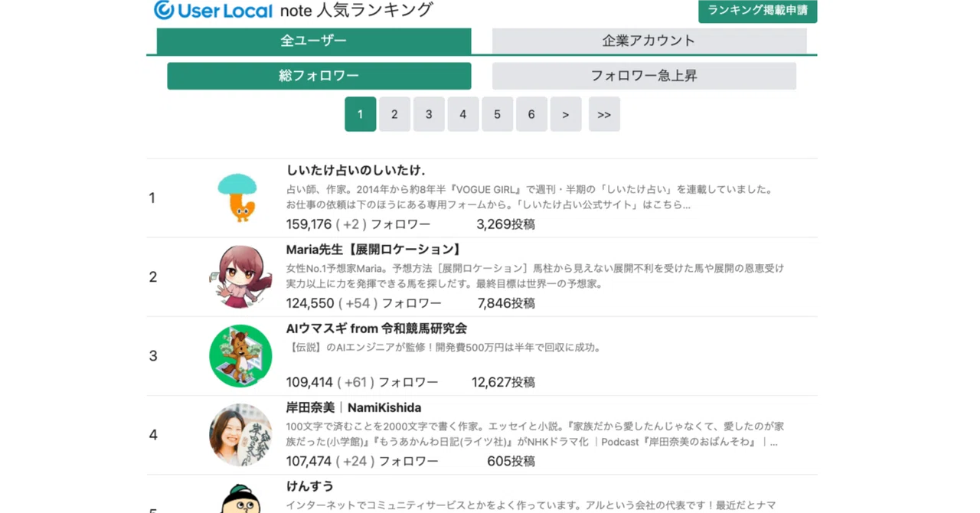Screen dimensions: 980x513
Task: Open the ランキング掲載申請 button
Action: 757,11
